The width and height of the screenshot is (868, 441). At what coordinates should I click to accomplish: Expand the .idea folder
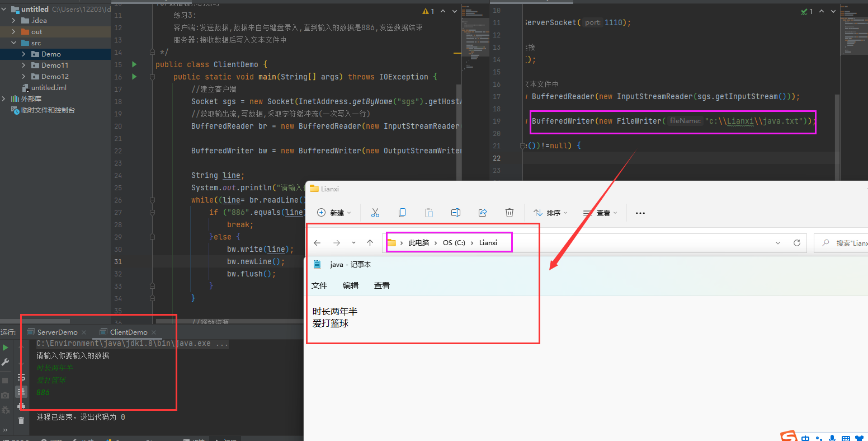pos(14,20)
